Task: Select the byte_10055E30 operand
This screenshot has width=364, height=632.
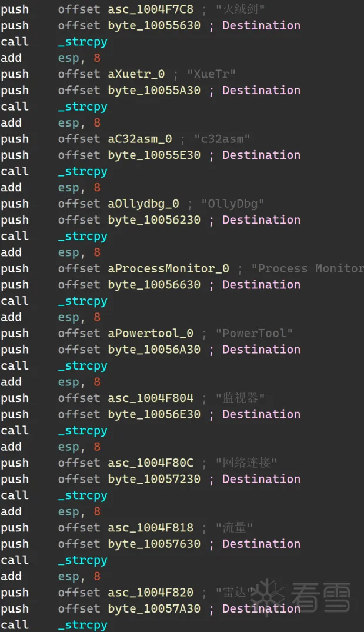Action: point(154,155)
